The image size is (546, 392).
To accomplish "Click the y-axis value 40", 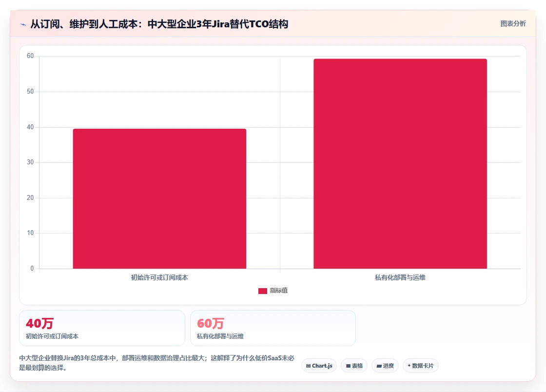I will (x=30, y=127).
